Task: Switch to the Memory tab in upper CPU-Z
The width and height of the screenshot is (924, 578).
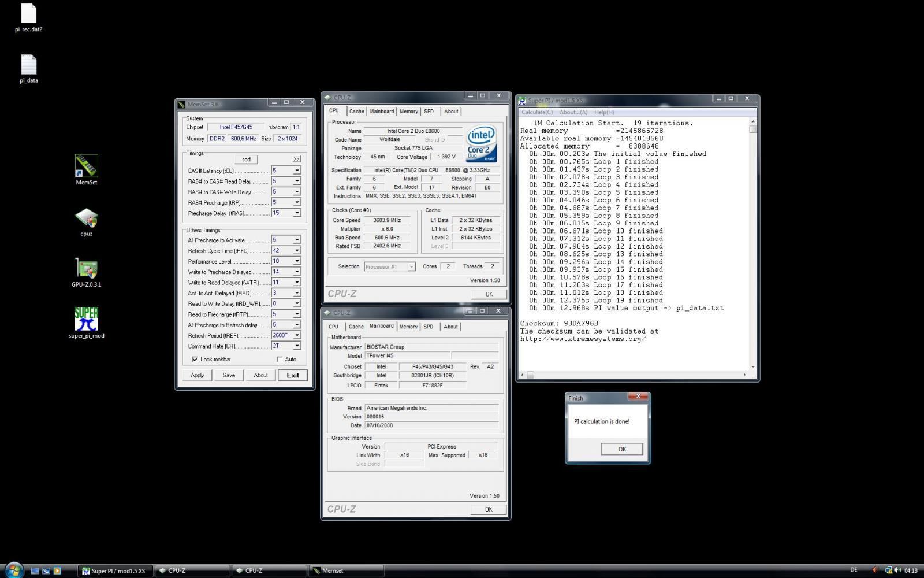Action: [x=408, y=112]
